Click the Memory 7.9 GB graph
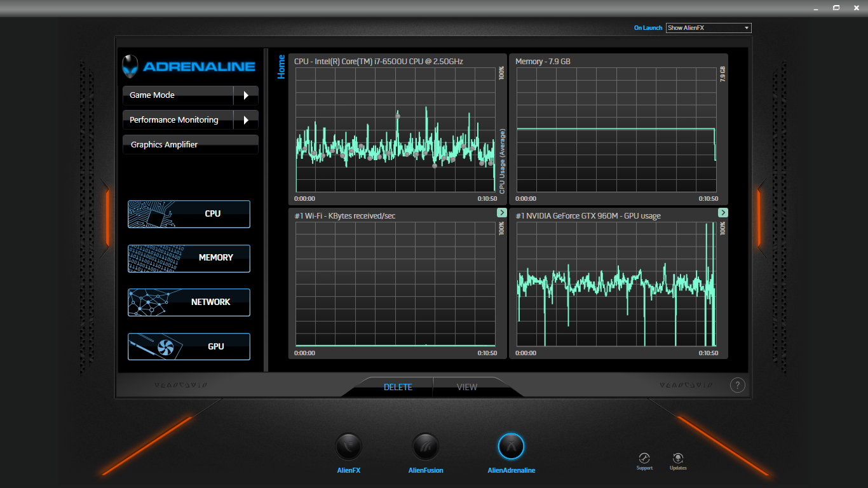Viewport: 868px width, 488px height. (616, 130)
